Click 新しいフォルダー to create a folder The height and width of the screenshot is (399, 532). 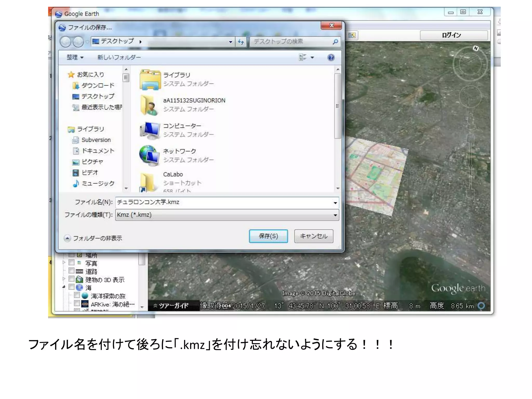(119, 57)
